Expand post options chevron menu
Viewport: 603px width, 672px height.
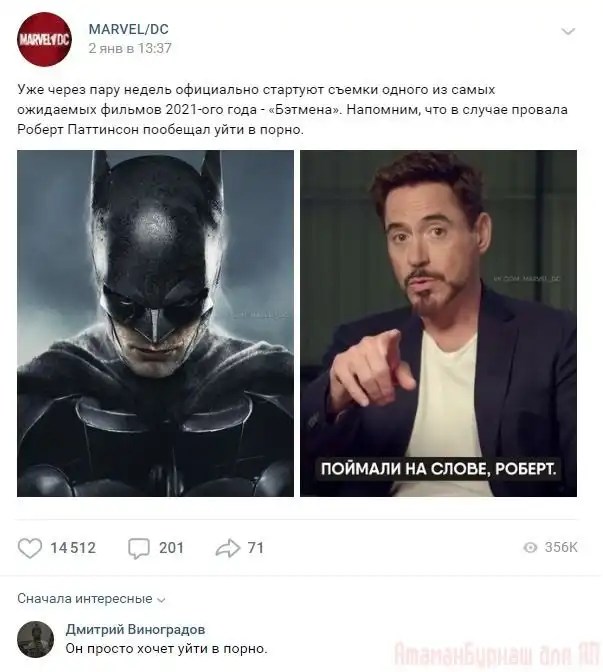coord(568,31)
